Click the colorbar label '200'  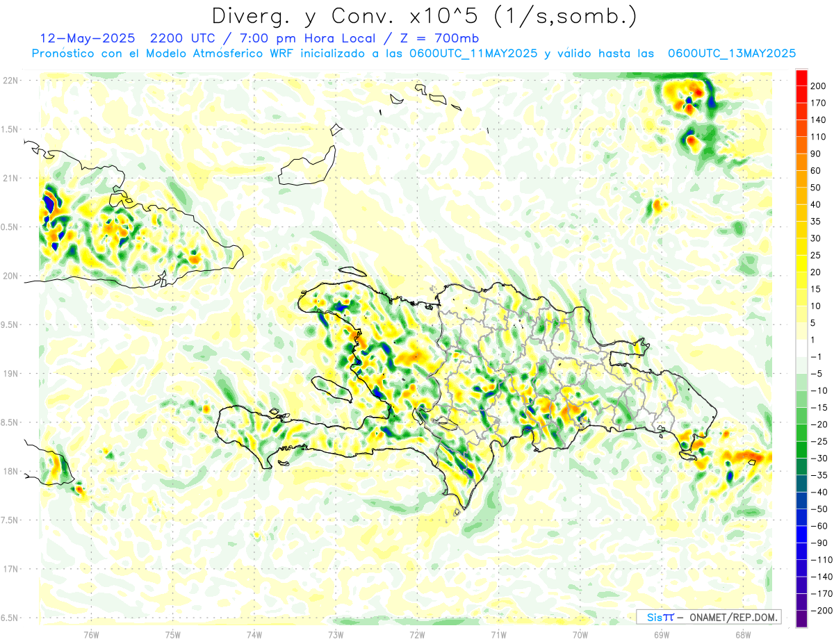coord(818,86)
